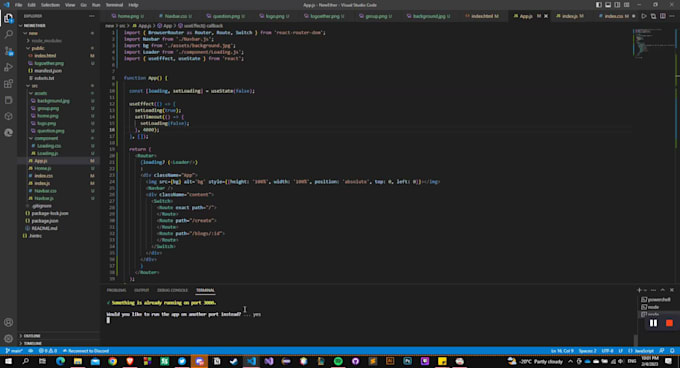This screenshot has height=368, width=680.
Task: Toggle the Secondary Side Bar layout icon
Action: point(617,5)
